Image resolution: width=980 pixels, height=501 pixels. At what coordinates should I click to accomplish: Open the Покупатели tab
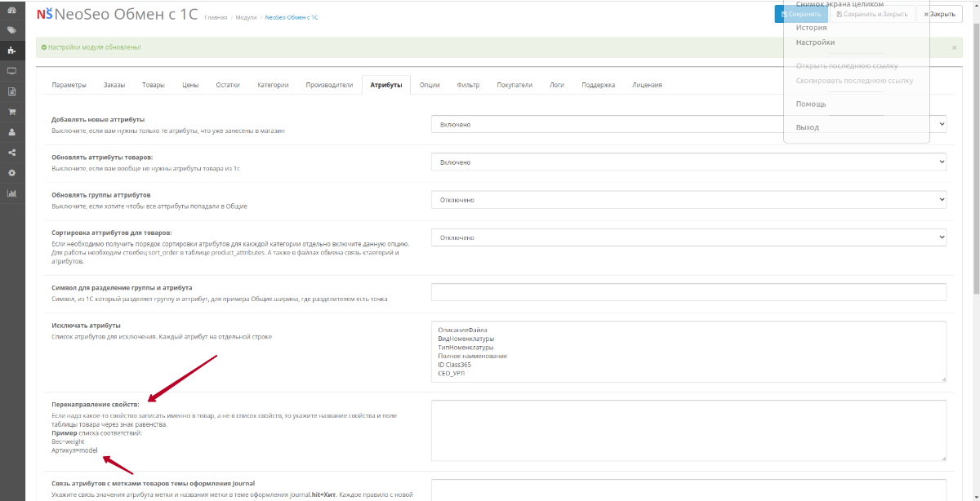pyautogui.click(x=514, y=85)
